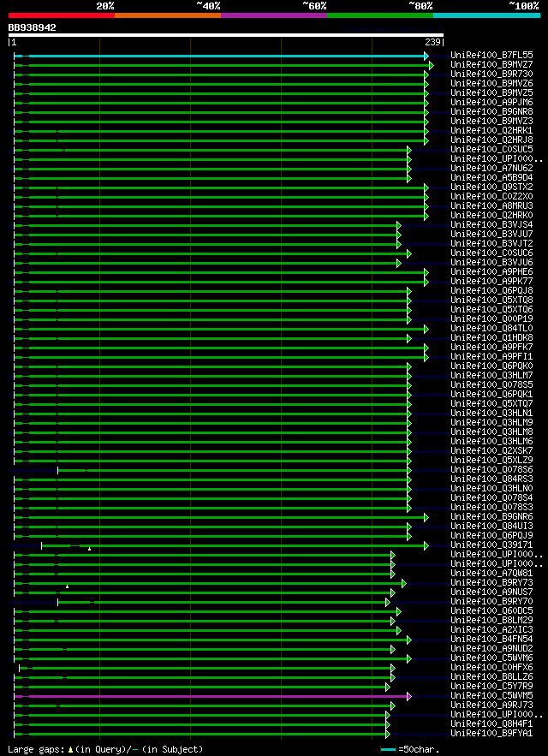Select the UniRef100_B9FYA1 label
The width and height of the screenshot is (548, 756).
(491, 733)
